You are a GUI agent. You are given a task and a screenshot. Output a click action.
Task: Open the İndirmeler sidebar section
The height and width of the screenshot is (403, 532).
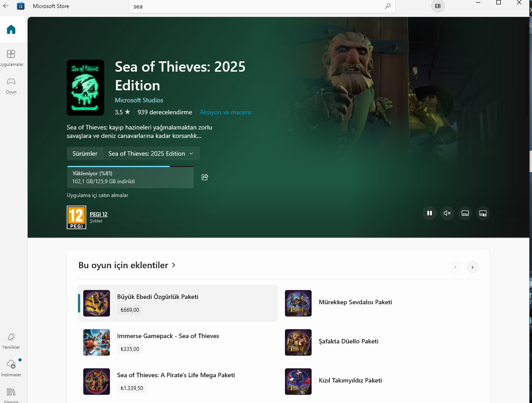point(11,368)
